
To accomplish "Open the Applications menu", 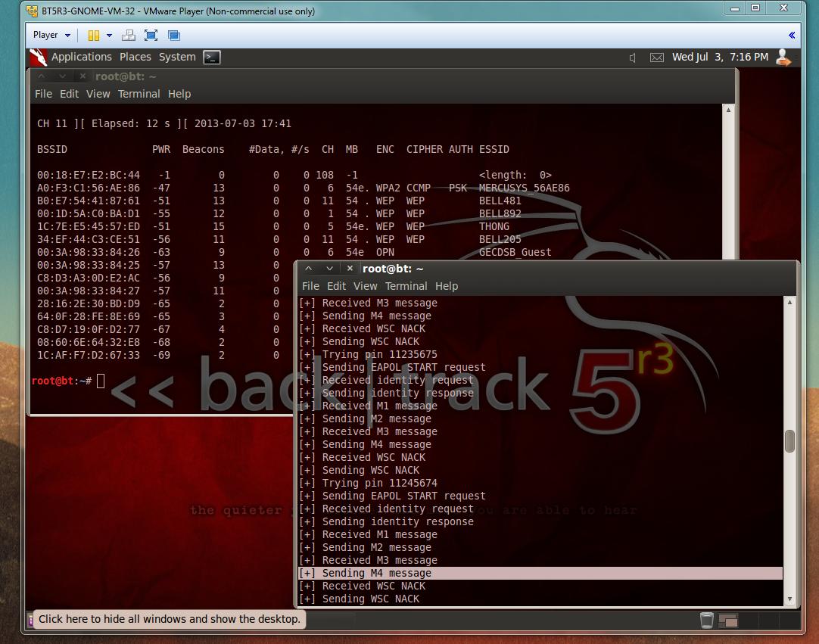I will click(82, 57).
